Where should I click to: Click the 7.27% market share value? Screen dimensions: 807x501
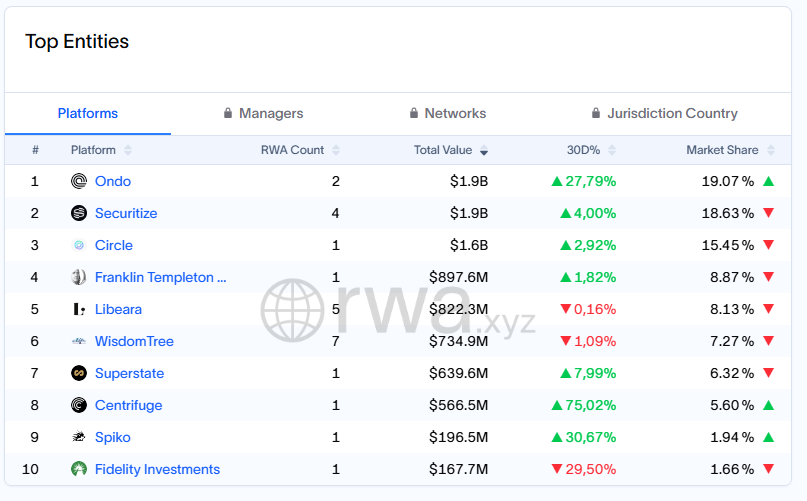[x=732, y=341]
